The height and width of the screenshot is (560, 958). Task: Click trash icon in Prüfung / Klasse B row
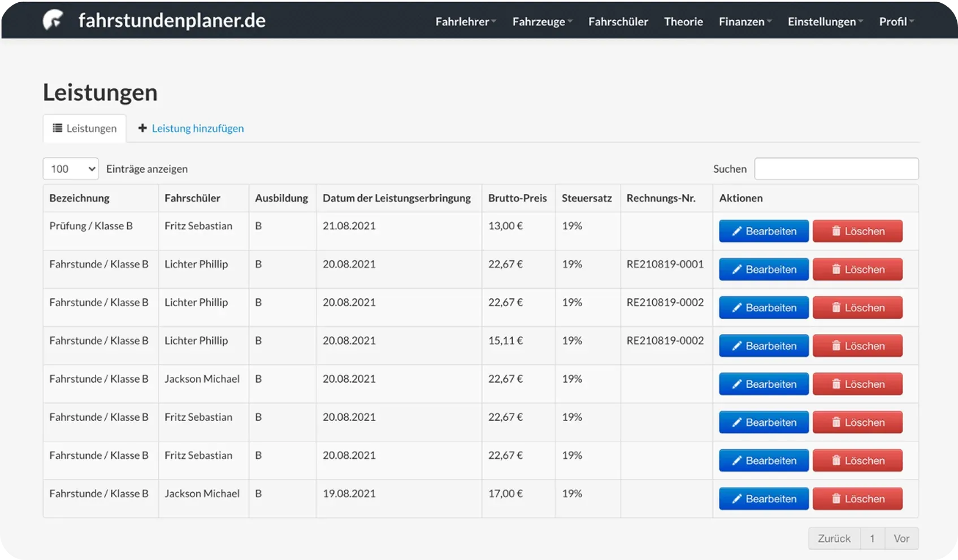pos(836,231)
